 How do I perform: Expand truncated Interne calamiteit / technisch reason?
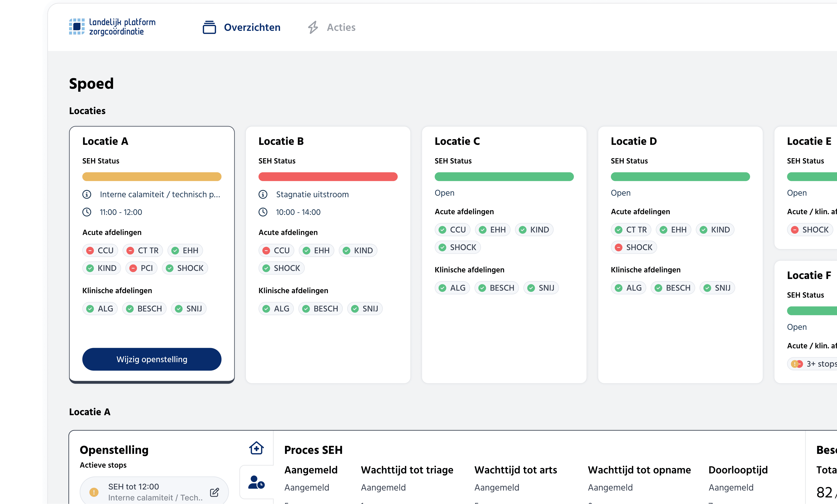[x=160, y=194]
